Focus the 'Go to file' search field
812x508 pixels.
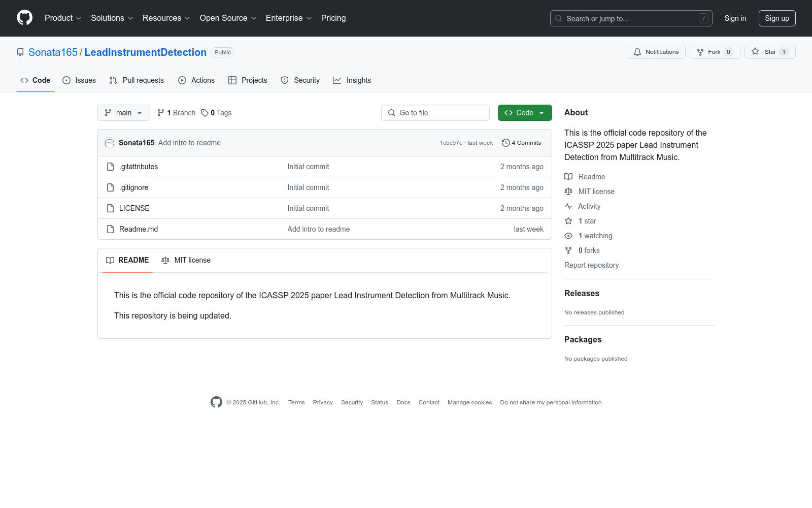435,113
